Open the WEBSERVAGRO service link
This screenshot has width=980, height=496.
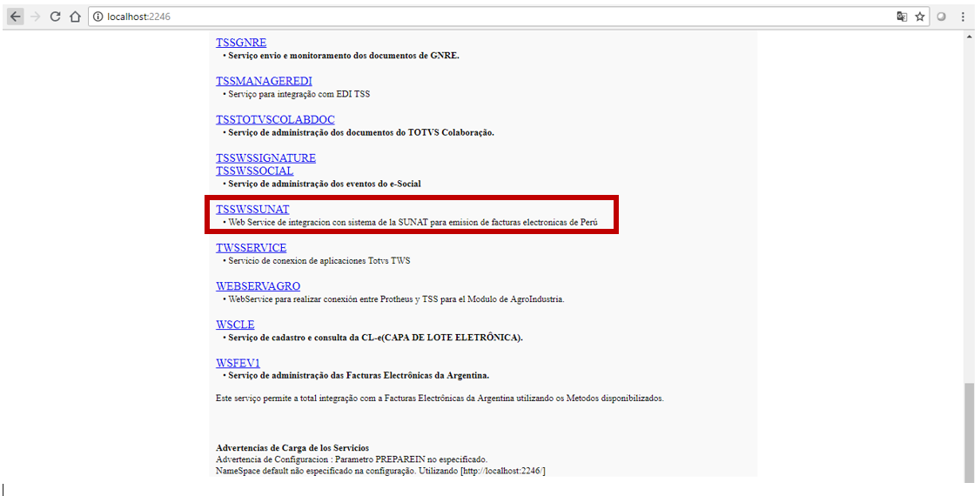point(258,286)
